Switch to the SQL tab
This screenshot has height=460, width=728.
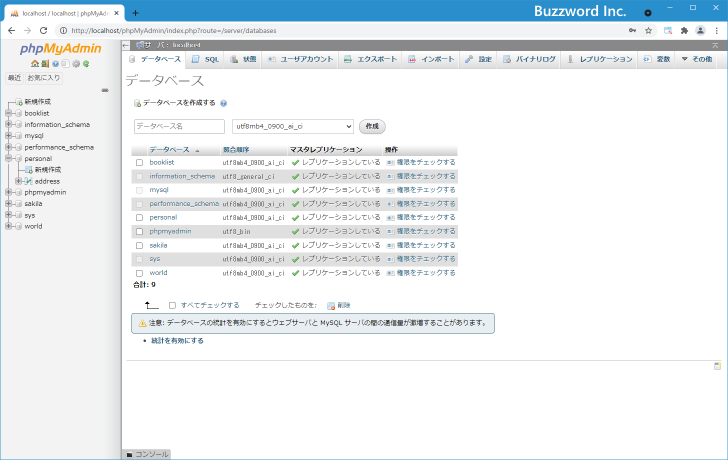tap(205, 60)
